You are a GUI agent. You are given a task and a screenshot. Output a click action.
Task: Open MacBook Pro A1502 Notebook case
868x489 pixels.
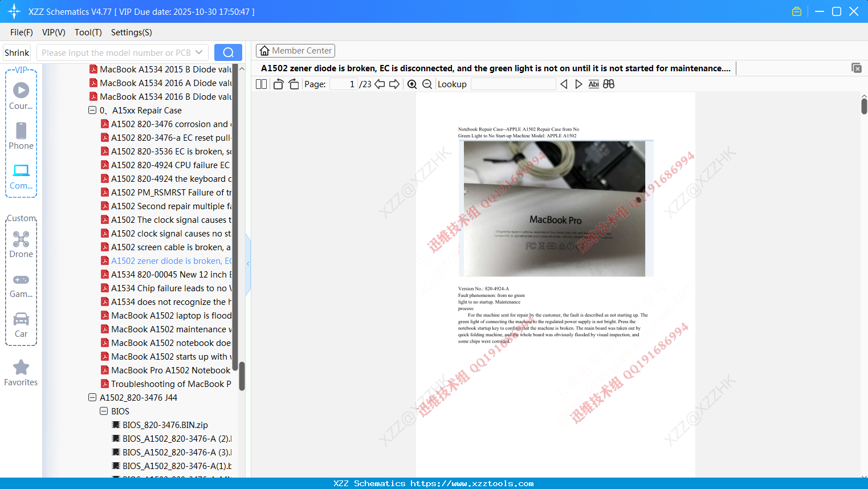166,370
